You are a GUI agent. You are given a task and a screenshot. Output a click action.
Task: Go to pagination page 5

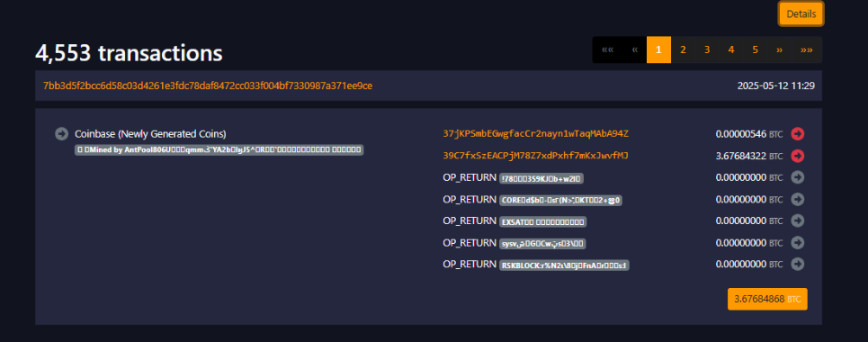[755, 49]
